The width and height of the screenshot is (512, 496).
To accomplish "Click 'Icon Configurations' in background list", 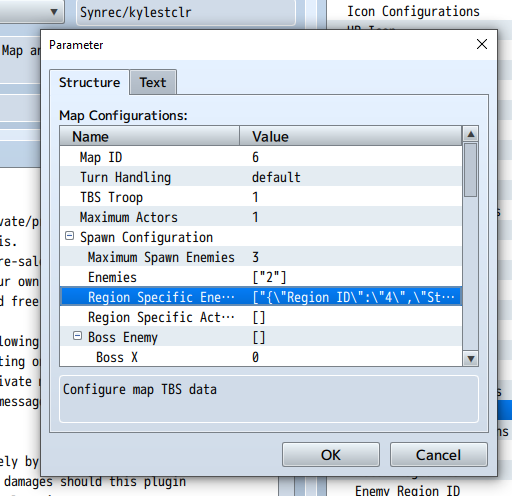I will [413, 11].
